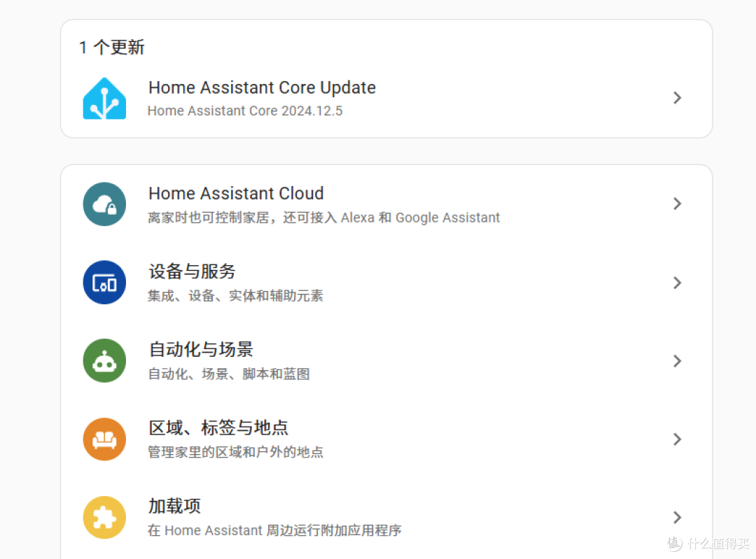Click description mentioning Alexa 和 Google Assistant

[x=323, y=218]
